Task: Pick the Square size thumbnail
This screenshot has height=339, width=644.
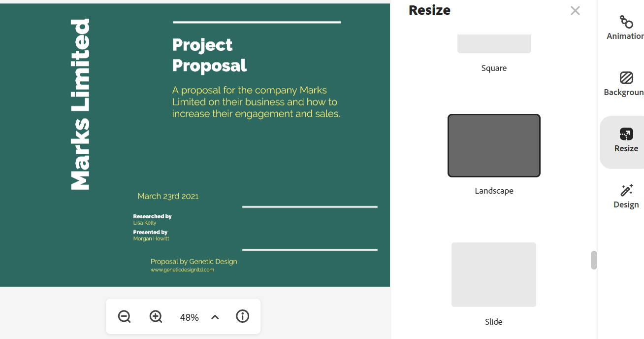Action: tap(494, 44)
